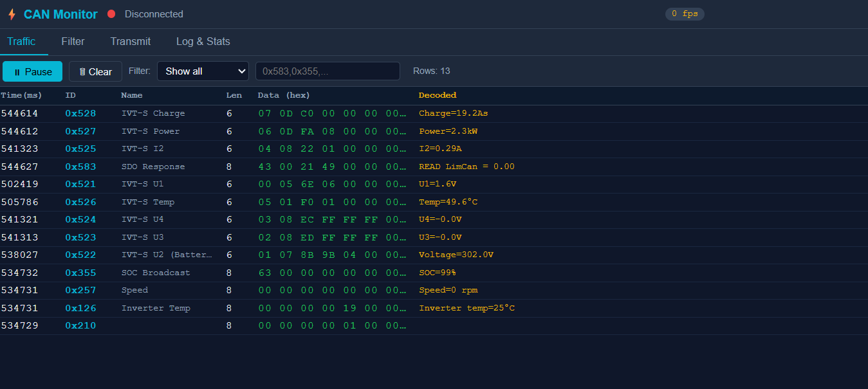Image resolution: width=868 pixels, height=389 pixels.
Task: Open the Transmit tab
Action: (130, 41)
